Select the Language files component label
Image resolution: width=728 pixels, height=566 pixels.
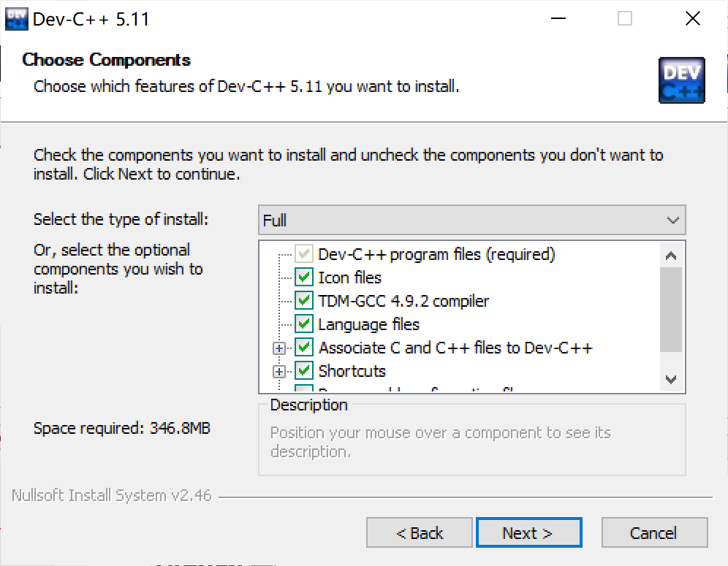pyautogui.click(x=369, y=324)
